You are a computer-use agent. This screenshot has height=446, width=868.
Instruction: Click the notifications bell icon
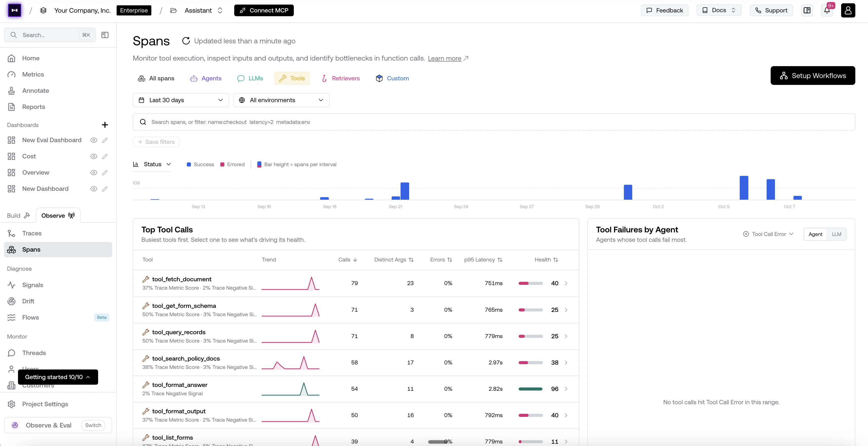[x=827, y=10]
